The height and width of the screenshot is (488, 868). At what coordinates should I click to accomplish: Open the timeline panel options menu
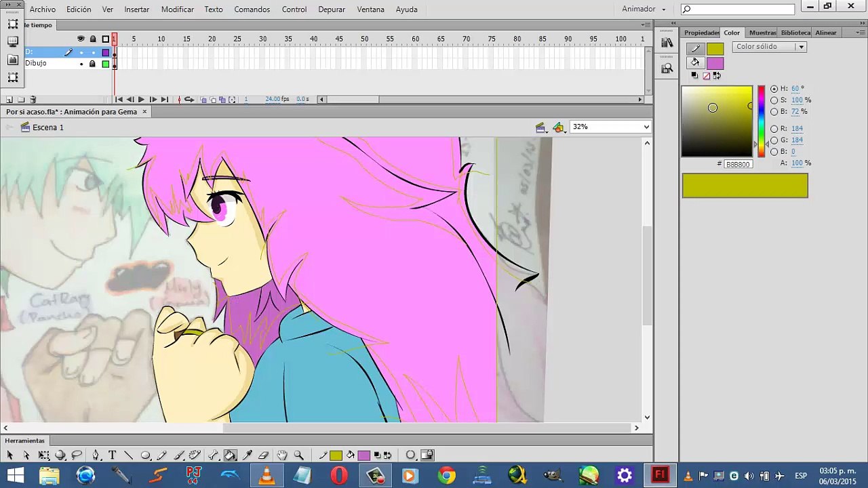[646, 25]
